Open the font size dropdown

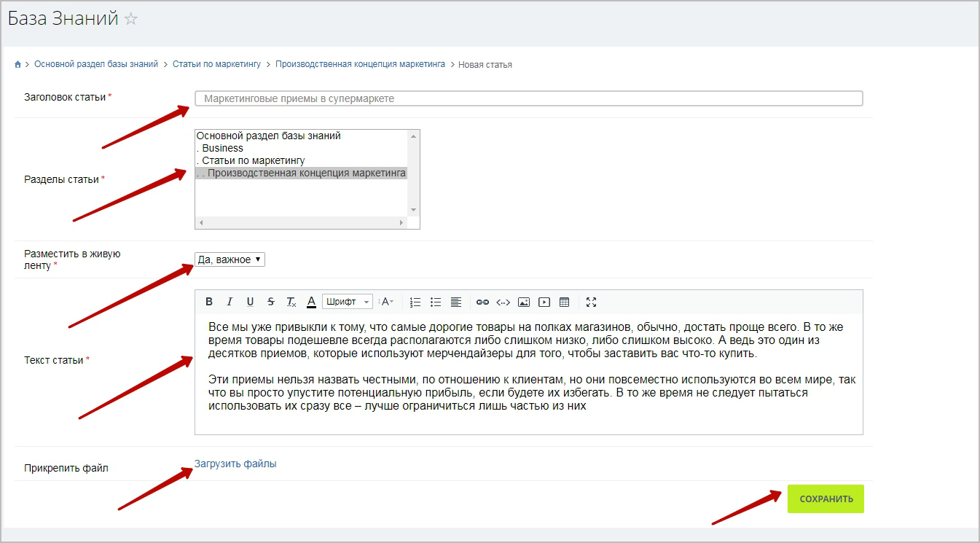388,302
